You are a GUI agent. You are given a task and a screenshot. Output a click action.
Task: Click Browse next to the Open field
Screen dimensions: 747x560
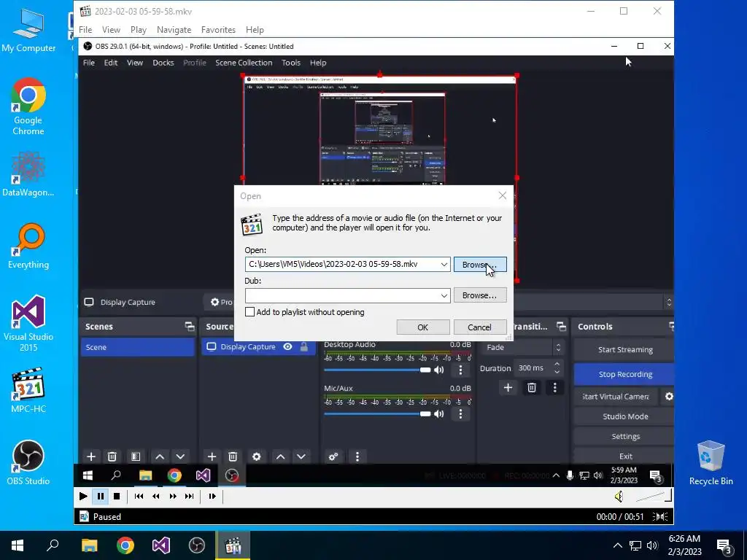[x=479, y=265]
